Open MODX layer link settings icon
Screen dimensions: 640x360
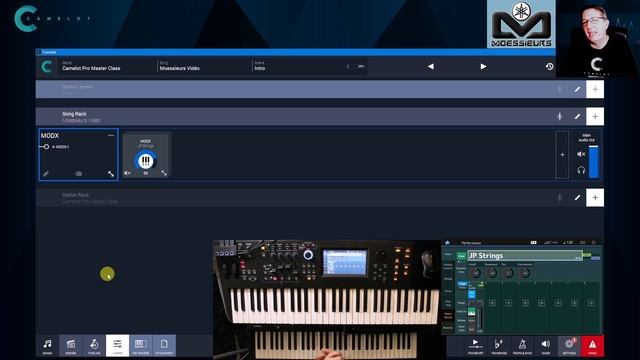[x=46, y=174]
